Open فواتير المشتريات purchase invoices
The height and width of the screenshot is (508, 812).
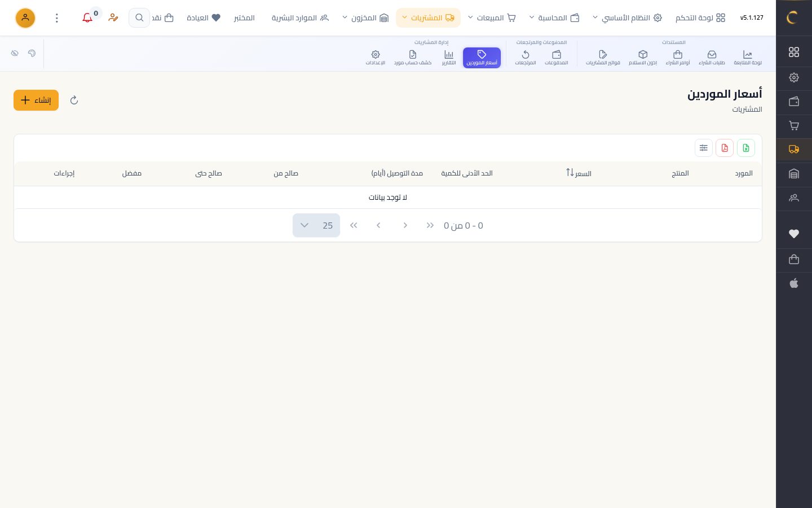pos(603,58)
